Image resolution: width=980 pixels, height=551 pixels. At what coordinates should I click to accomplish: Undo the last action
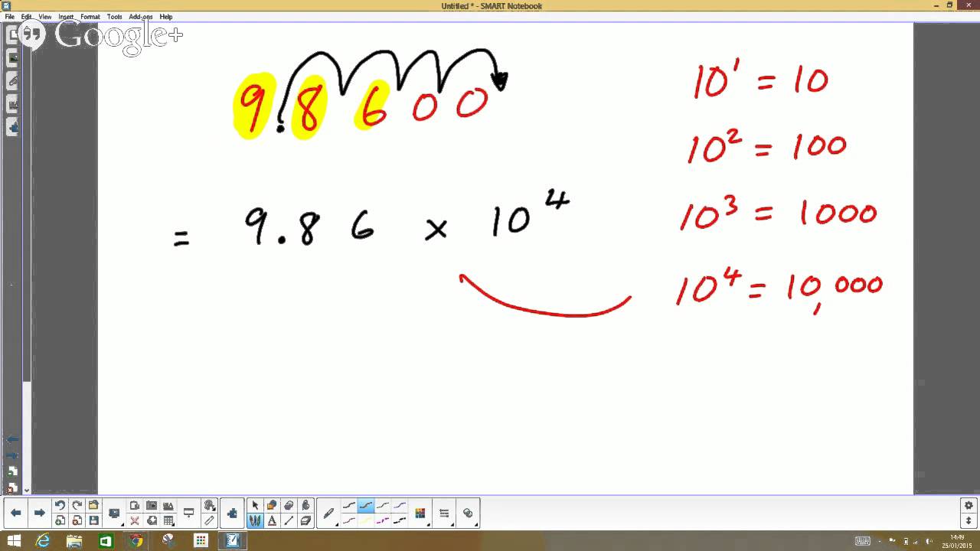tap(60, 506)
